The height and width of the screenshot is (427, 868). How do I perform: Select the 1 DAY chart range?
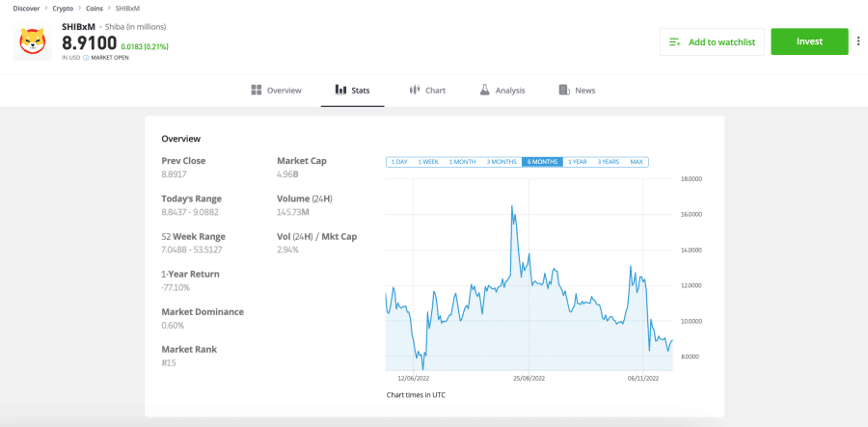coord(399,162)
